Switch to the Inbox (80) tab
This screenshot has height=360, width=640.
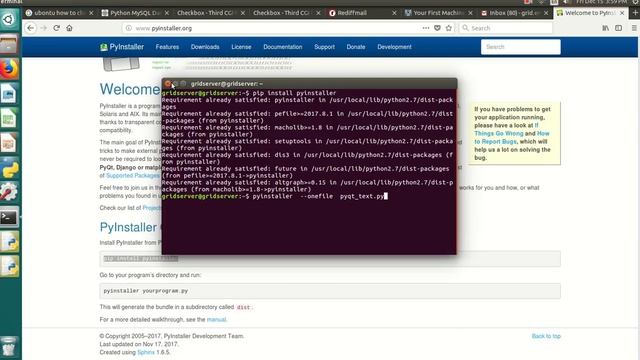(513, 13)
